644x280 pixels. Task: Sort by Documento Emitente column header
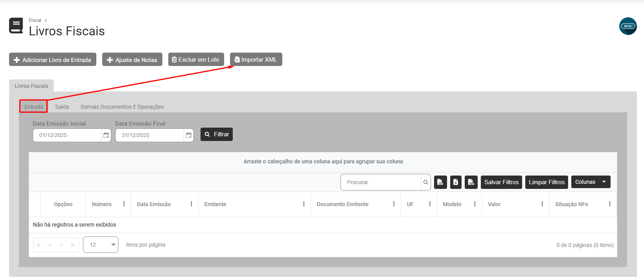343,204
